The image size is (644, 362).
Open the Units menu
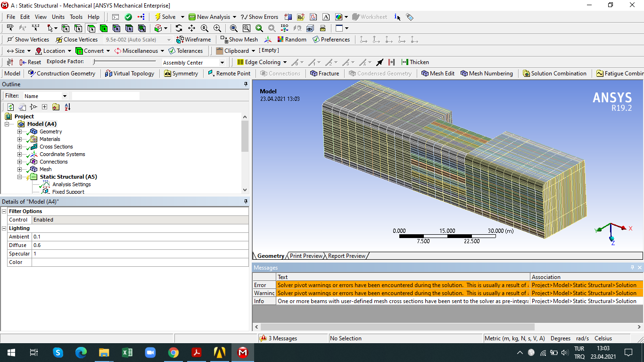pyautogui.click(x=58, y=17)
